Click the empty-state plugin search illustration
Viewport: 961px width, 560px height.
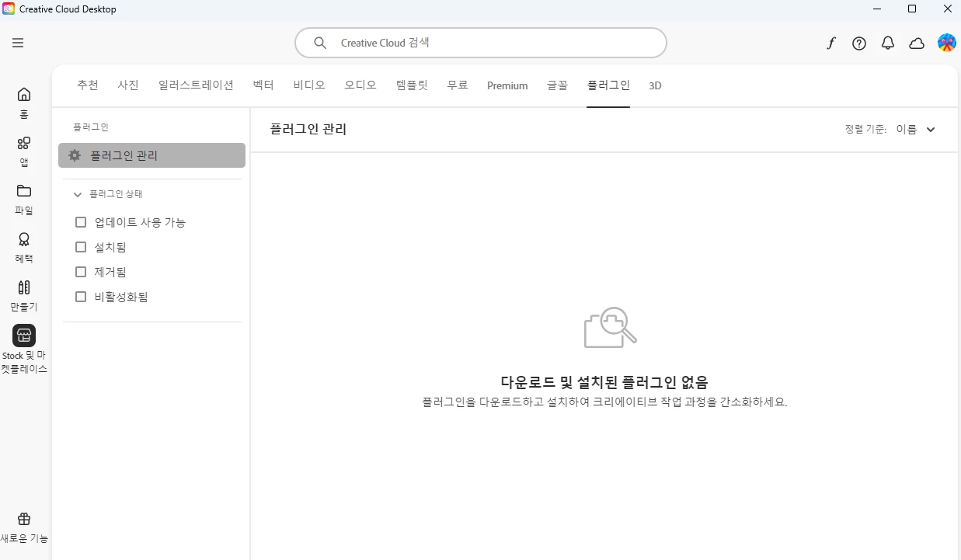point(610,327)
